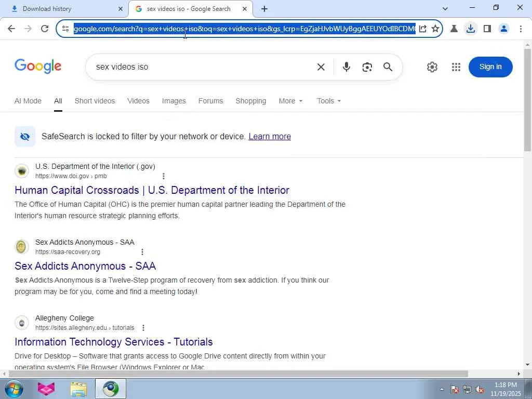
Task: Open a new tab with plus button
Action: [x=264, y=9]
